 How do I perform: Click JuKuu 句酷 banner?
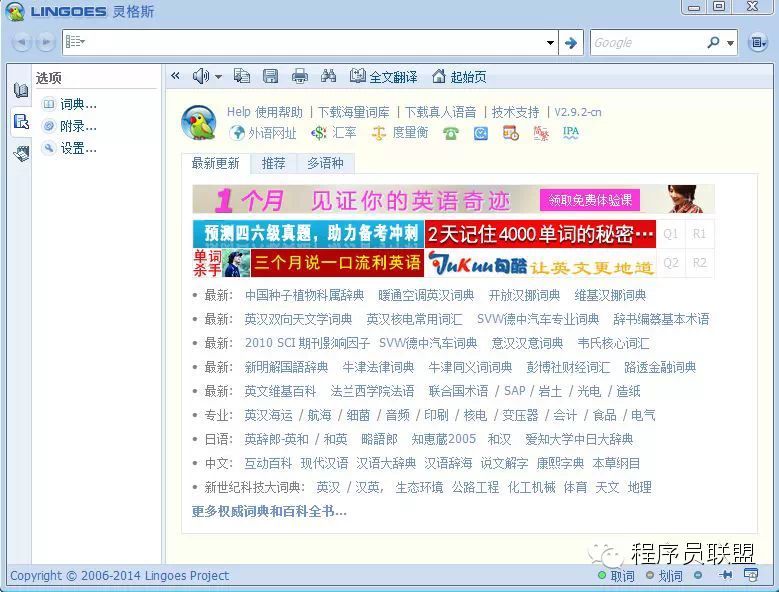[541, 263]
